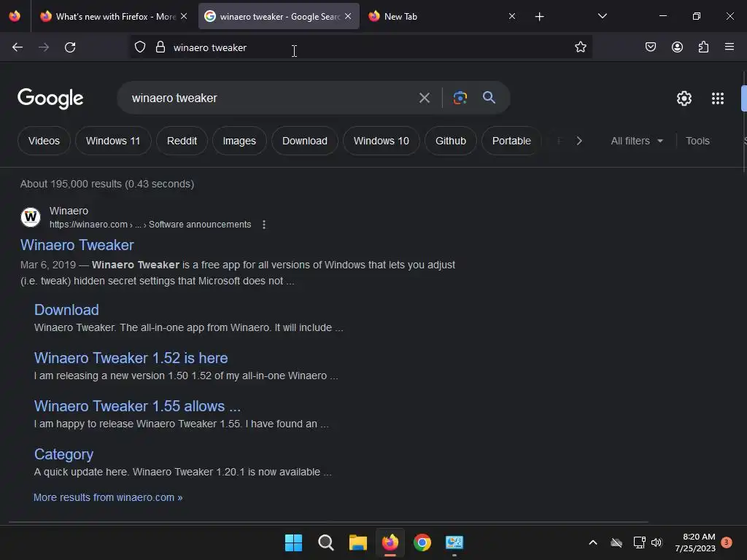The image size is (747, 560).
Task: Expand the All filters dropdown
Action: pos(637,141)
